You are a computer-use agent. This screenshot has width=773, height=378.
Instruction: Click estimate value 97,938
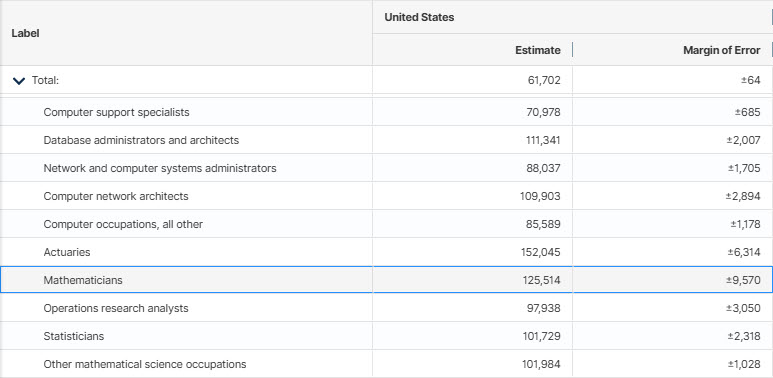pyautogui.click(x=544, y=309)
